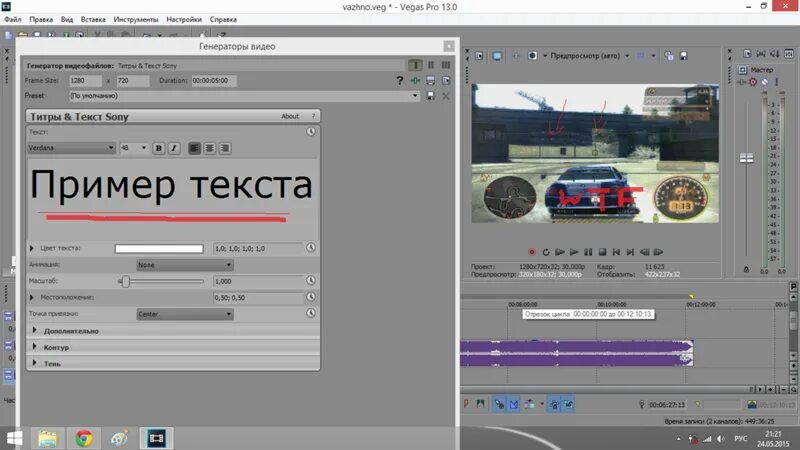Open the Правка menu

point(41,19)
